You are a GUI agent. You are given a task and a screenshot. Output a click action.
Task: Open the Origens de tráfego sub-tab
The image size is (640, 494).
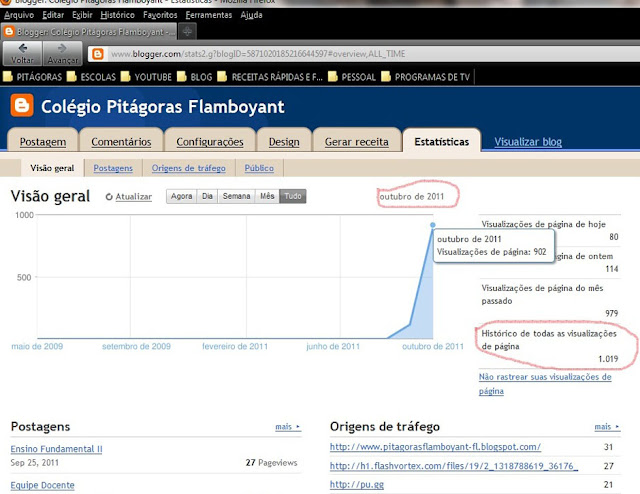[x=189, y=168]
